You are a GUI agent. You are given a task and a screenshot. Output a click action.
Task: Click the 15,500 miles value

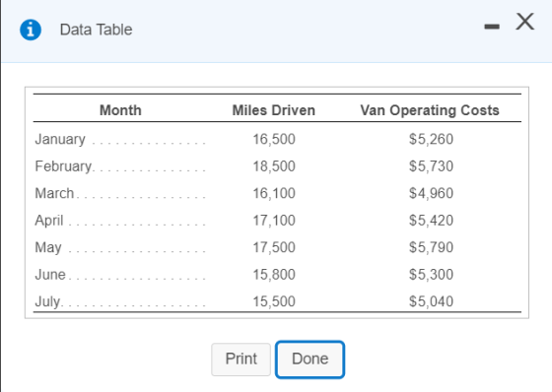(274, 301)
